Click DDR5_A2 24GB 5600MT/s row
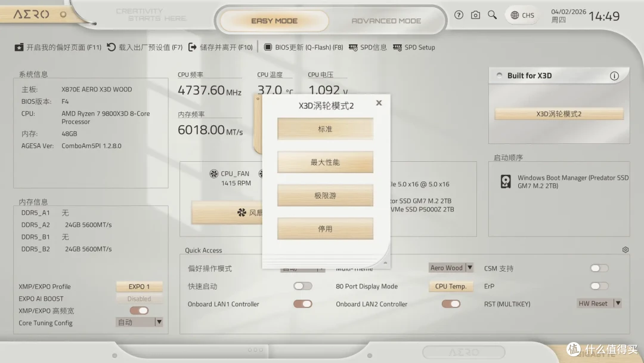 (x=67, y=225)
